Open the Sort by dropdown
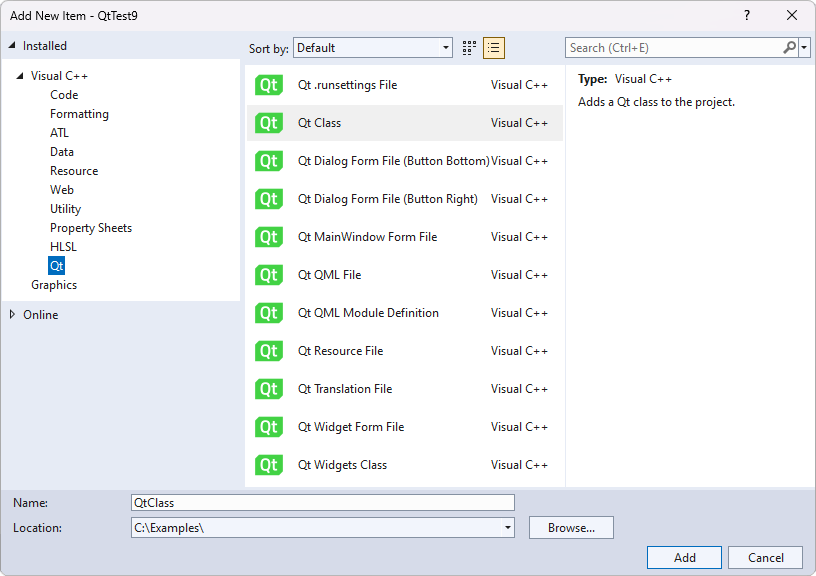The width and height of the screenshot is (816, 576). tap(446, 47)
